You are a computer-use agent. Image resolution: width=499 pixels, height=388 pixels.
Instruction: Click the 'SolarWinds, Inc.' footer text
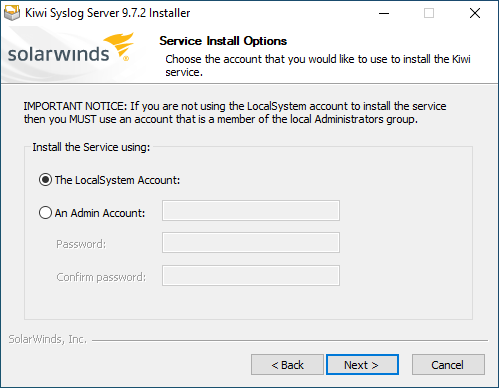click(x=47, y=339)
